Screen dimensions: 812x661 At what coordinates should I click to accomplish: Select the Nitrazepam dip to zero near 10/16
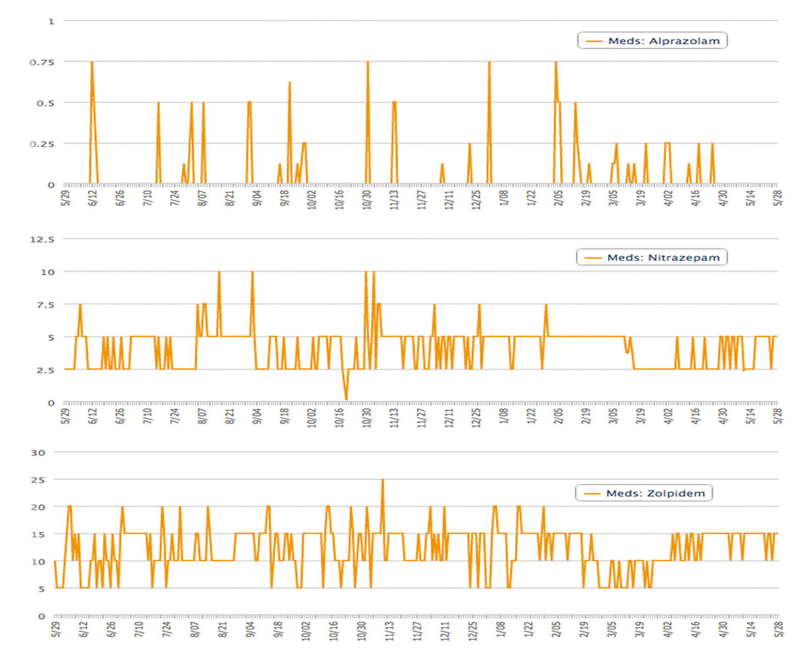tap(346, 399)
